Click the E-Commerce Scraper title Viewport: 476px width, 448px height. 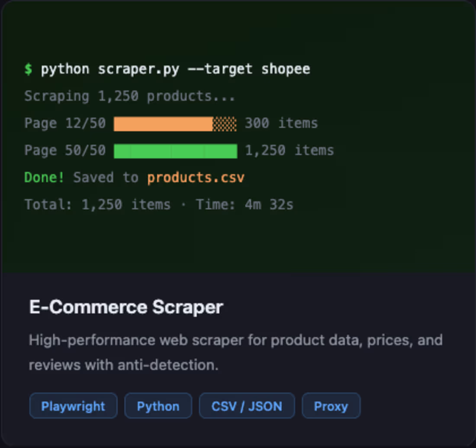point(125,307)
